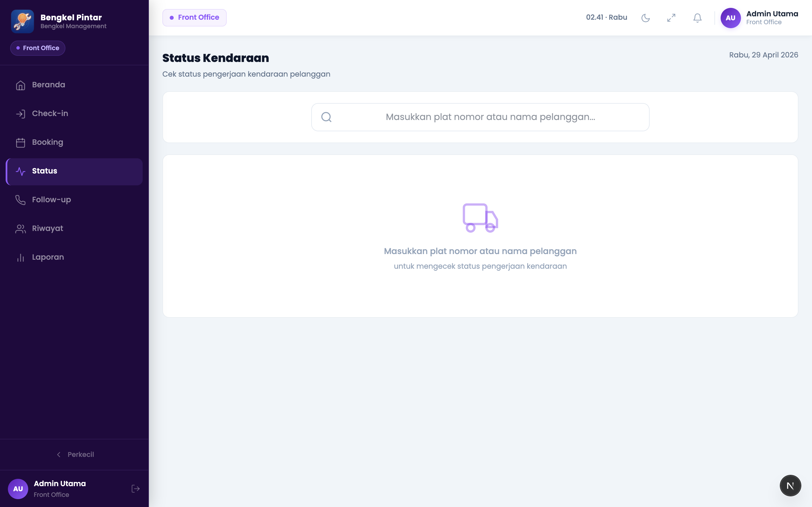Open the Booking menu item
This screenshot has width=812, height=507.
point(74,143)
